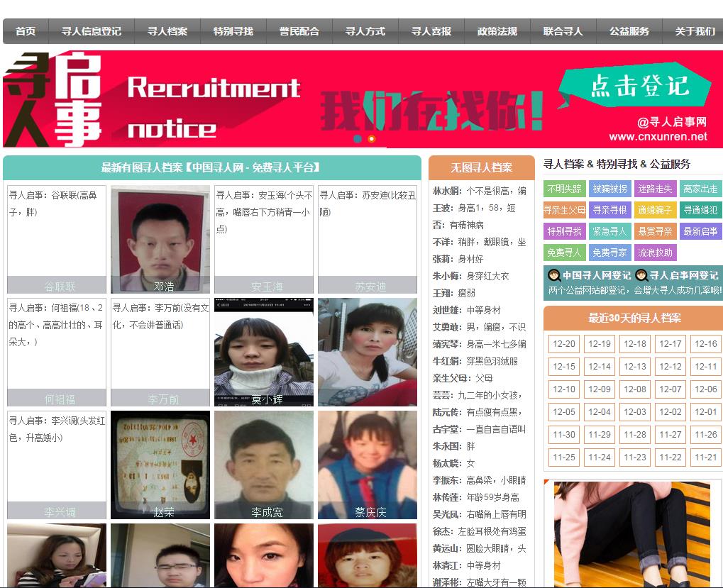Open the 12-17 date archive
The height and width of the screenshot is (588, 723).
[670, 344]
